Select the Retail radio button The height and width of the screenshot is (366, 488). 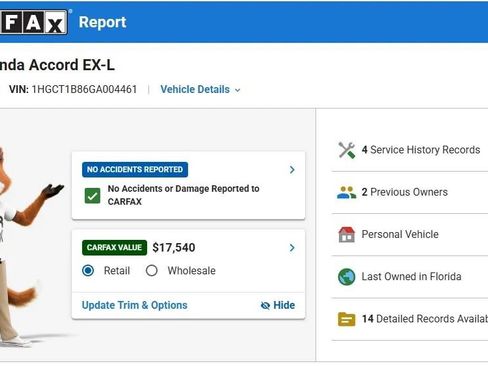pyautogui.click(x=88, y=271)
